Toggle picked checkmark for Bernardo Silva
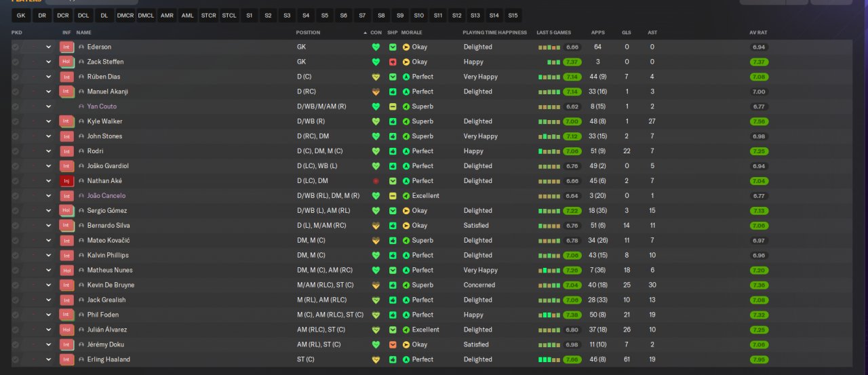This screenshot has width=868, height=375. click(x=16, y=226)
